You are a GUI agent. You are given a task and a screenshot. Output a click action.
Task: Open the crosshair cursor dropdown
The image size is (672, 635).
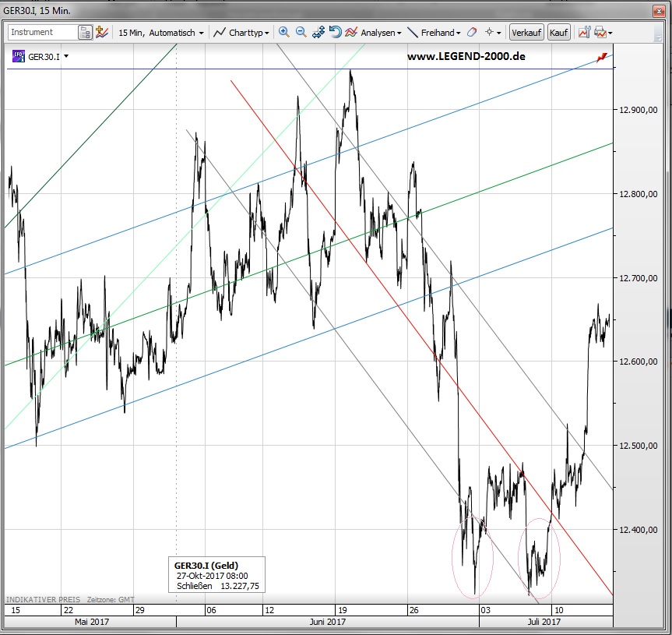494,33
